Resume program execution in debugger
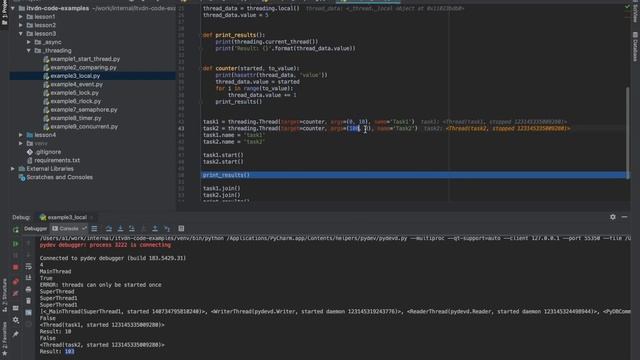The image size is (640, 360). click(x=16, y=244)
